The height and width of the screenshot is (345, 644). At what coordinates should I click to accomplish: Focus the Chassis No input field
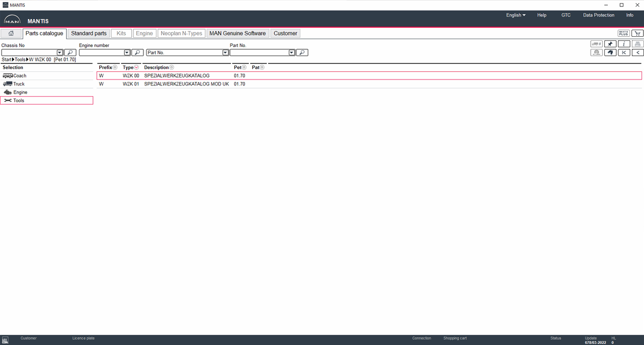click(x=29, y=52)
